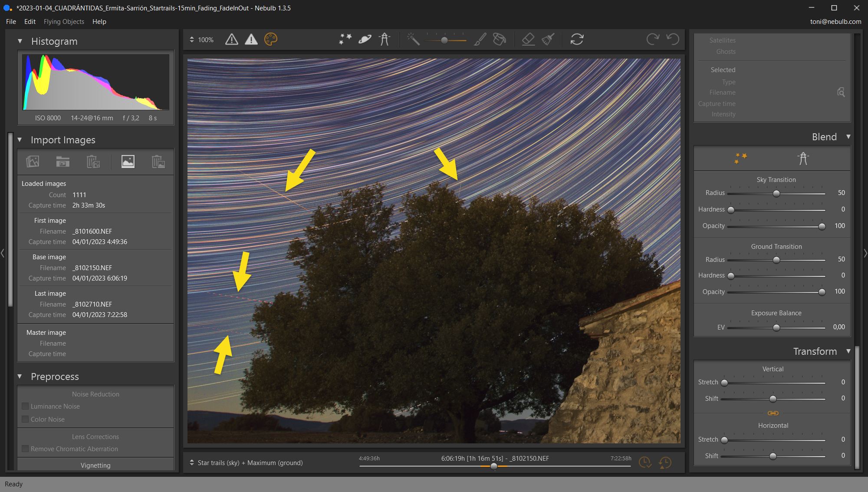Click the left panel vertical scrollbar
868x492 pixels.
11,221
